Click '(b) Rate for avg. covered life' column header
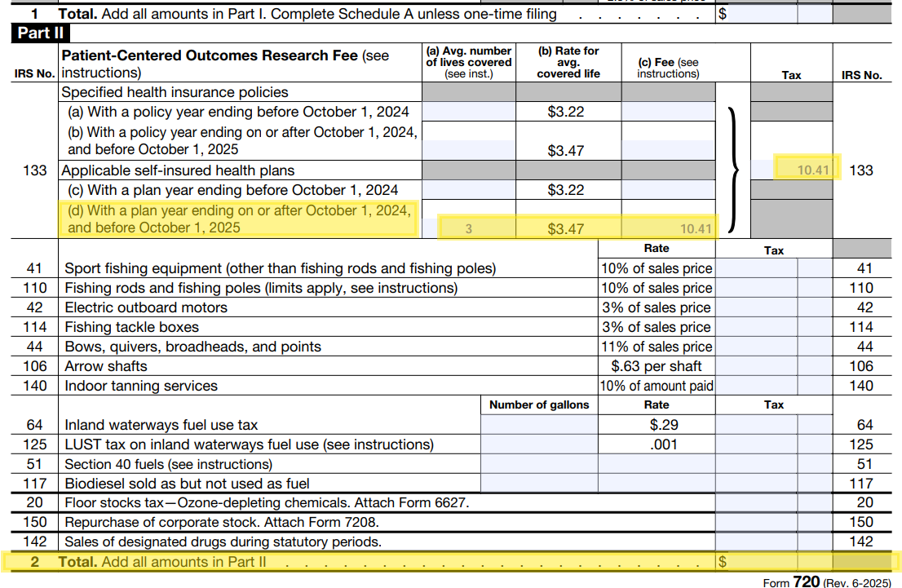Viewport: 902px width, 588px height. 568,62
